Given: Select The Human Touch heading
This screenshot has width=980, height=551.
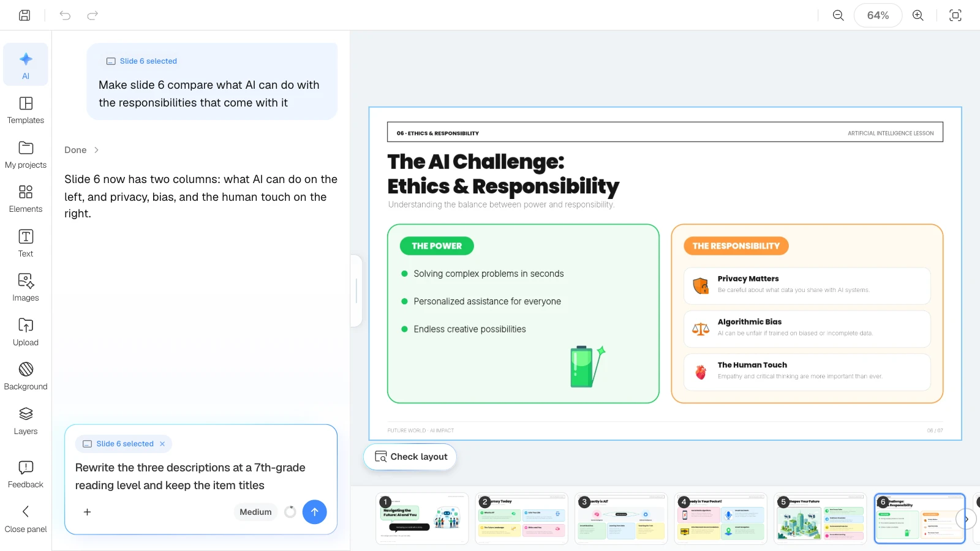Looking at the screenshot, I should click(x=752, y=365).
